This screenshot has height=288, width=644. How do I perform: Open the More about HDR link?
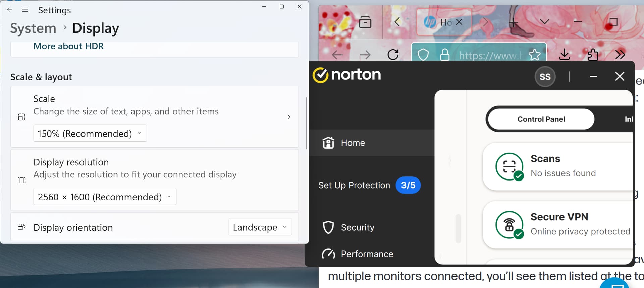(x=68, y=46)
